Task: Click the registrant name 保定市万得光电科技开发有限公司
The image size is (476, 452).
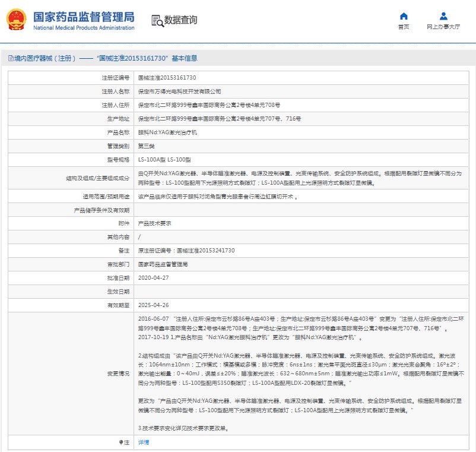Action: (x=179, y=91)
